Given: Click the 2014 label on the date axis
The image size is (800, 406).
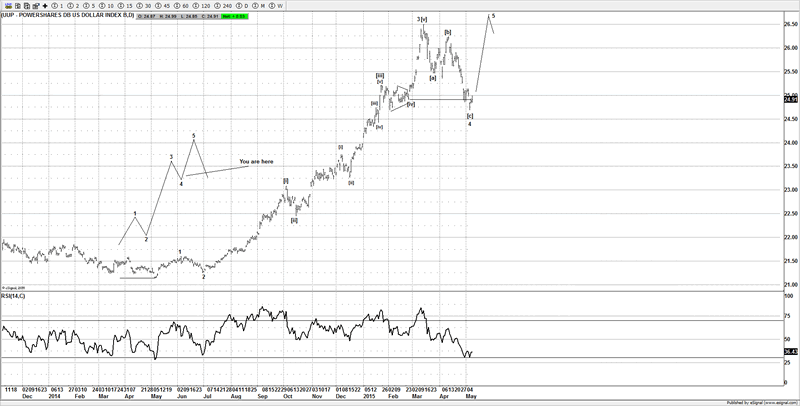Looking at the screenshot, I should point(53,396).
